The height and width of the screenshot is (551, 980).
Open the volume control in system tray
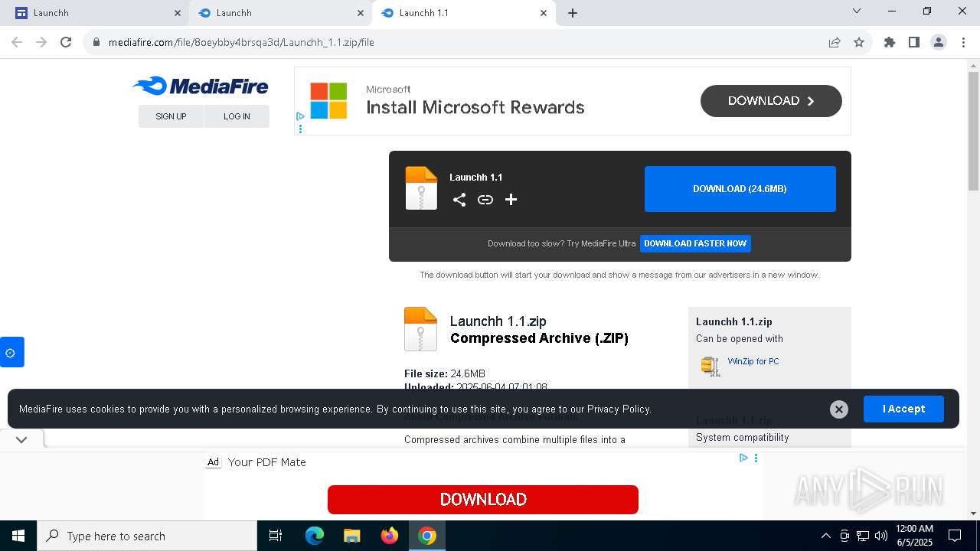(x=880, y=536)
